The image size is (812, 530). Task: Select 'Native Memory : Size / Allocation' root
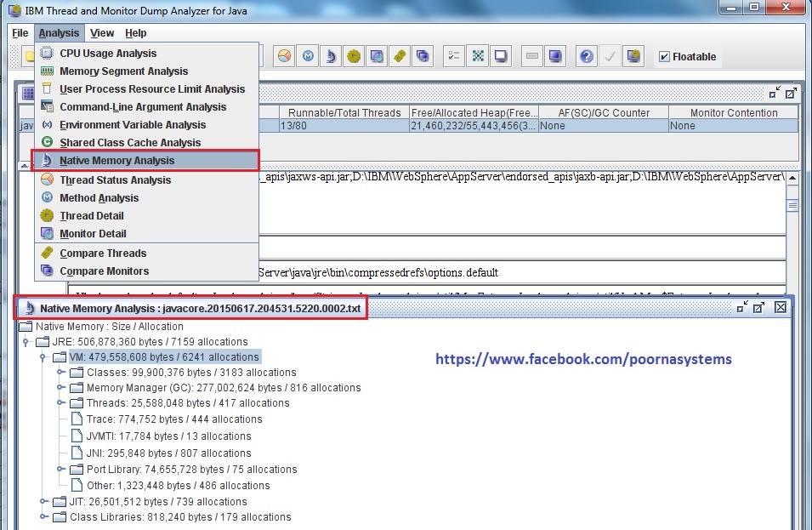[x=101, y=327]
